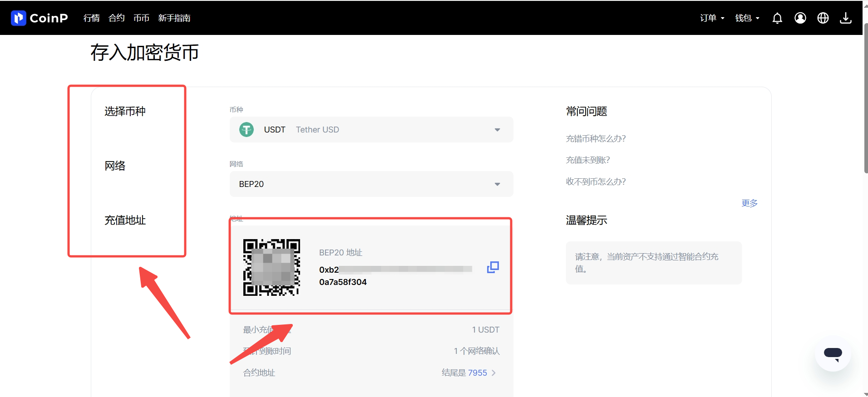Open FAQ 充错币种怎么办?
This screenshot has width=868, height=397.
[596, 139]
